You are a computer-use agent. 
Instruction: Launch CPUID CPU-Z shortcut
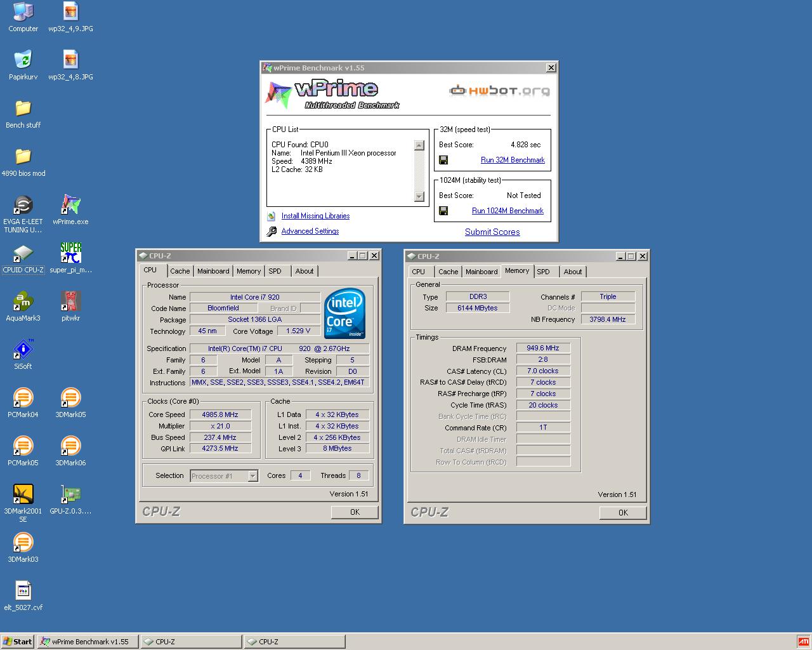click(23, 258)
